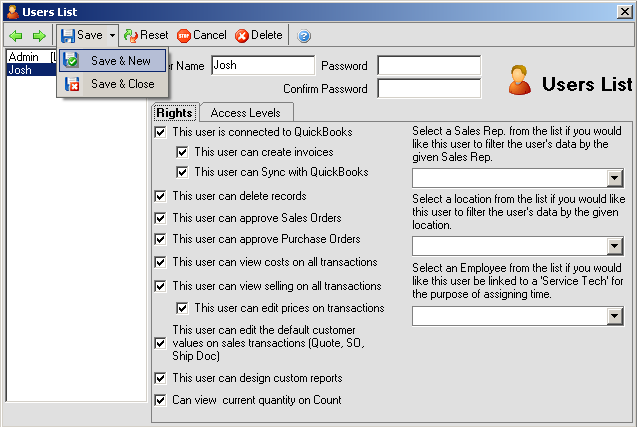Open help with the question mark icon
Image resolution: width=637 pixels, height=427 pixels.
pyautogui.click(x=304, y=35)
